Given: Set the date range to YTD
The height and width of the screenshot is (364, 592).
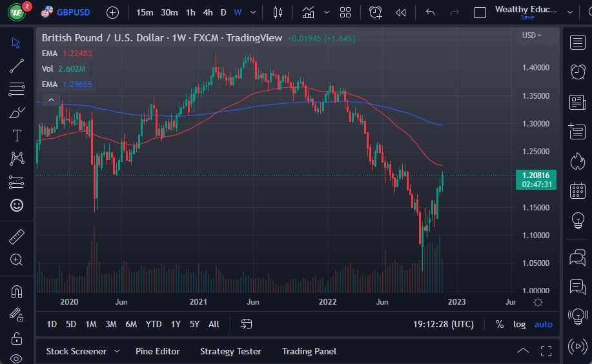Looking at the screenshot, I should 154,324.
